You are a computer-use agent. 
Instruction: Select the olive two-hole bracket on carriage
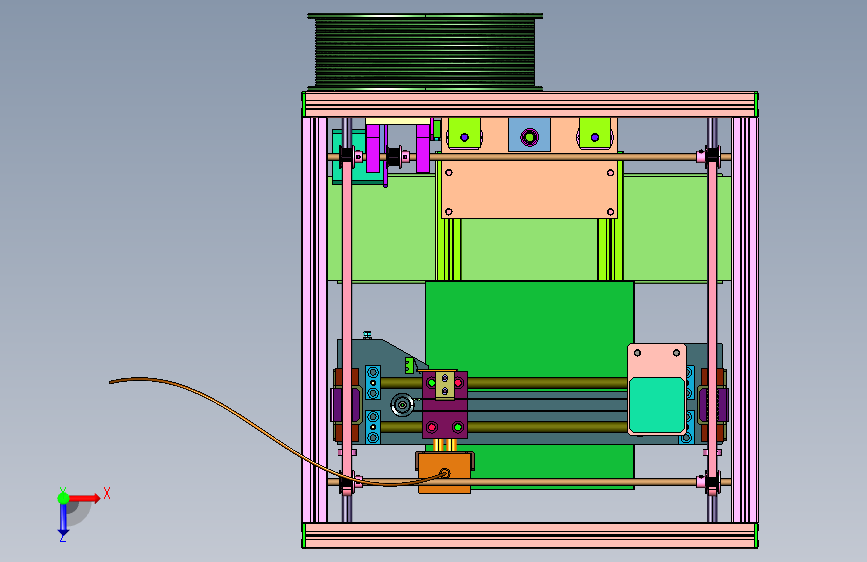coord(445,385)
